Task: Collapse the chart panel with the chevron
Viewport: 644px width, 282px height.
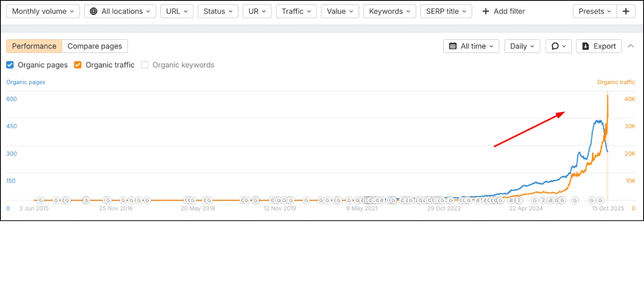Action: [631, 46]
